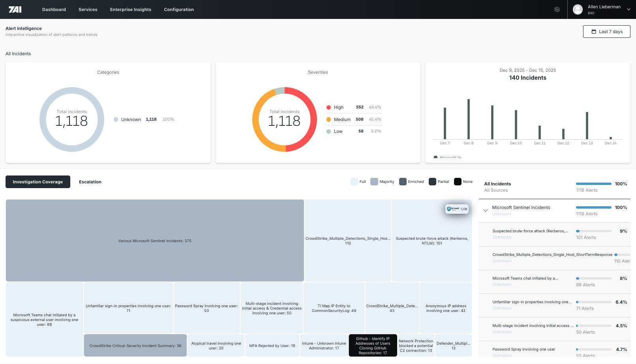
Task: Click the Allen Lieberman user name
Action: point(604,7)
